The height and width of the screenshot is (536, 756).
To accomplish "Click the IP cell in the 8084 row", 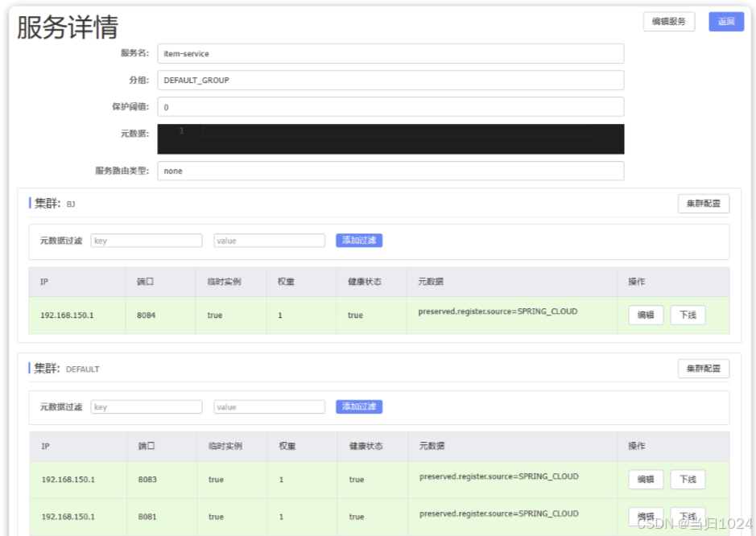I will click(77, 315).
